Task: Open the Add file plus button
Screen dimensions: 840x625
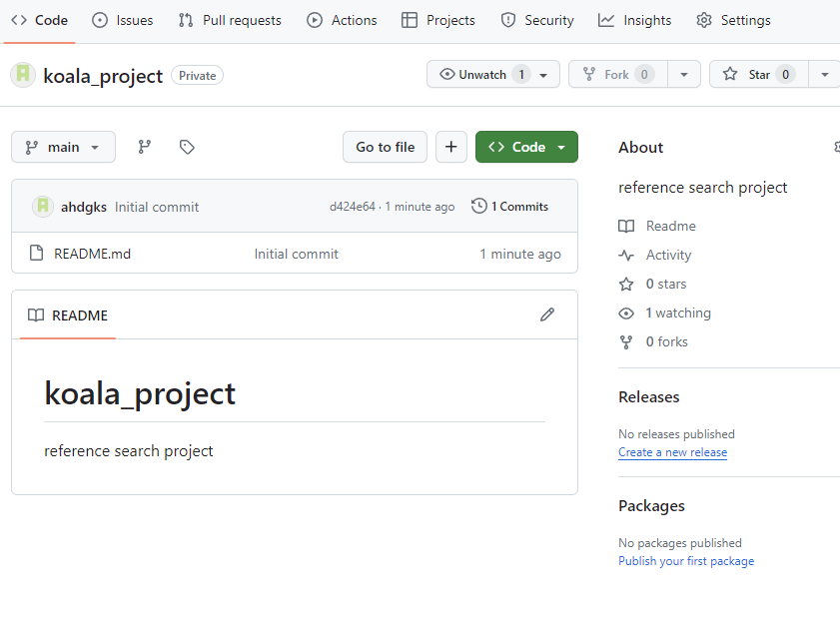Action: [x=451, y=147]
